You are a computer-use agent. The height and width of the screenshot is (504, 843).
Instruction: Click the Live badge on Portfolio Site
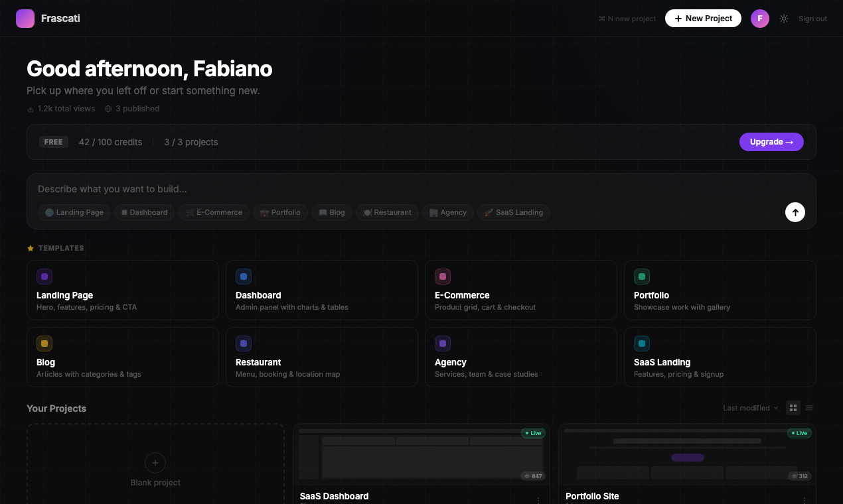pos(799,433)
